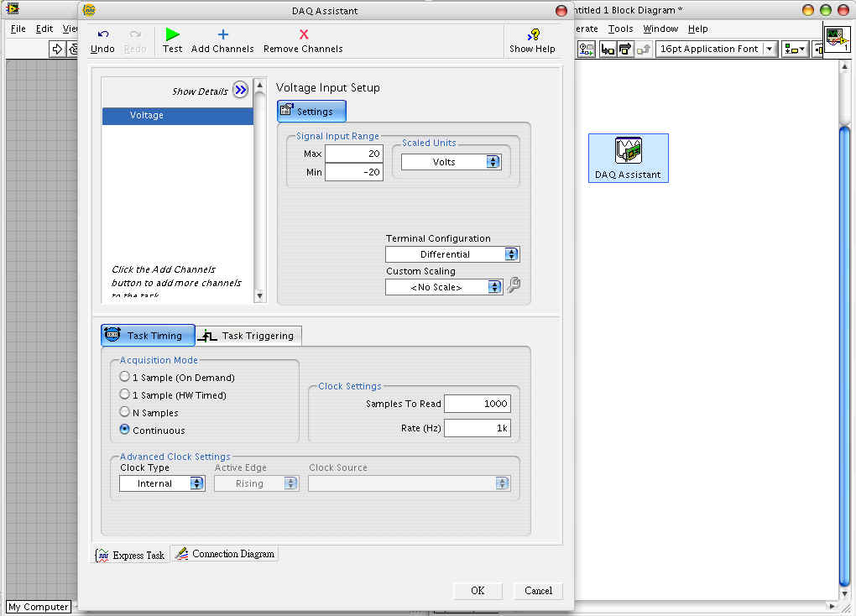The height and width of the screenshot is (616, 856).
Task: Open custom scale wrench tool
Action: tap(514, 285)
